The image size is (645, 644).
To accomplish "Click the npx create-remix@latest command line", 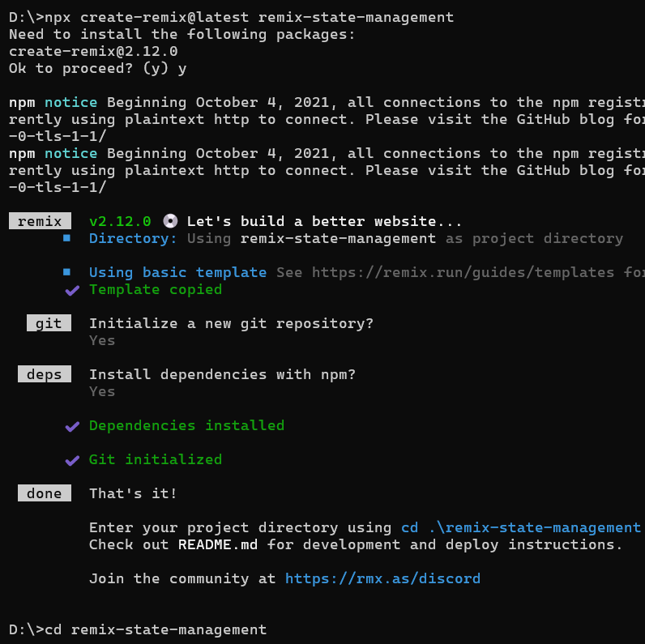I will point(231,17).
